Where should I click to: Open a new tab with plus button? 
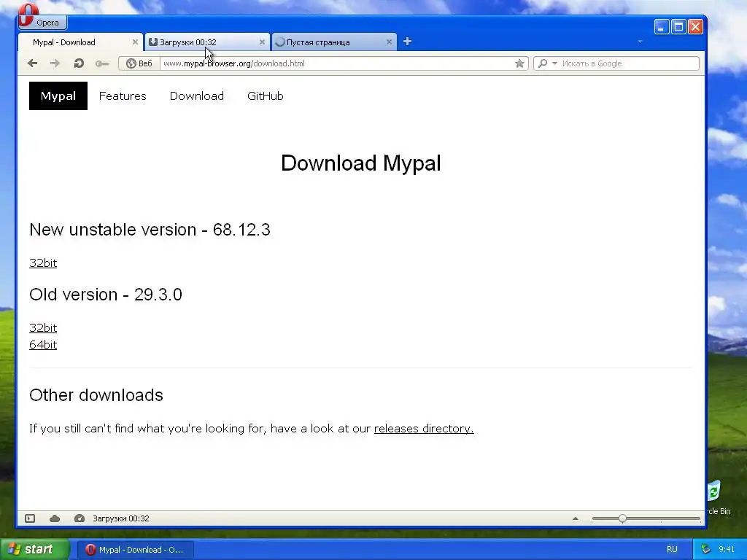coord(407,42)
